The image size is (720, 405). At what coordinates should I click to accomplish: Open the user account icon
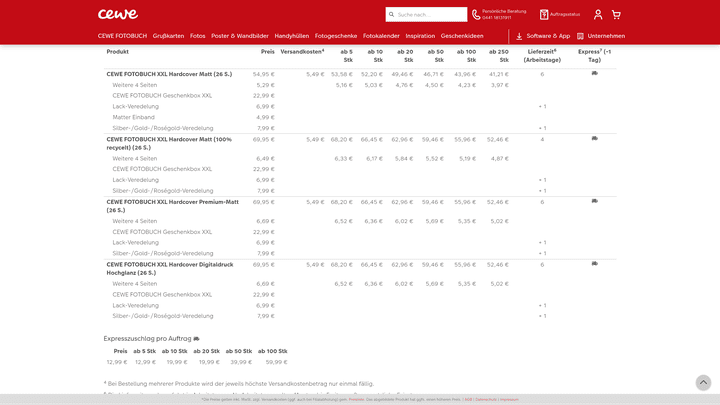tap(598, 15)
